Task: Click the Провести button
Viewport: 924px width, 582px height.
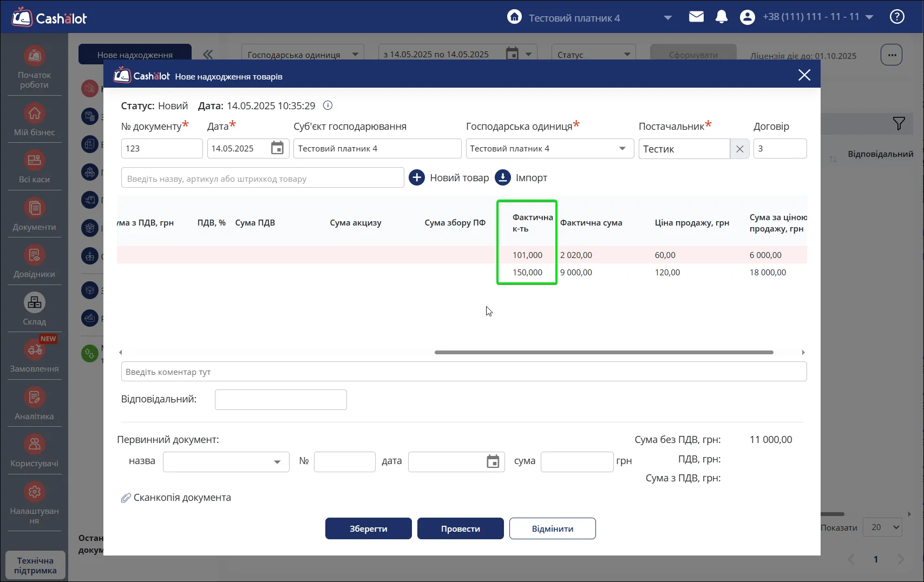Action: [x=461, y=528]
